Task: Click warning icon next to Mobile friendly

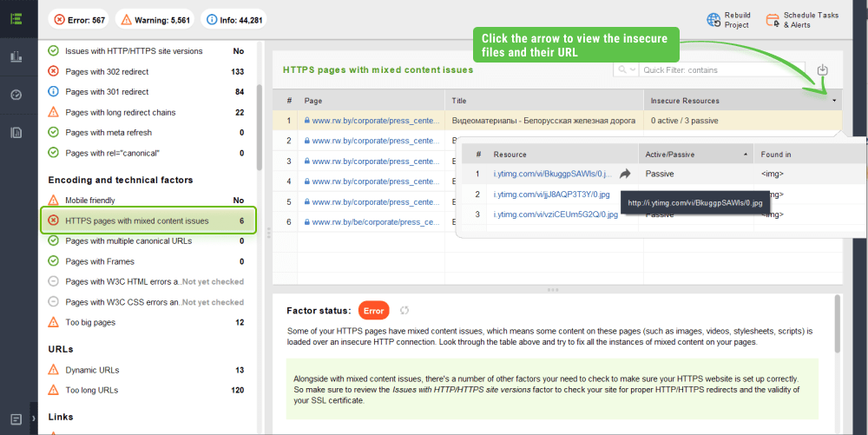Action: (x=53, y=201)
